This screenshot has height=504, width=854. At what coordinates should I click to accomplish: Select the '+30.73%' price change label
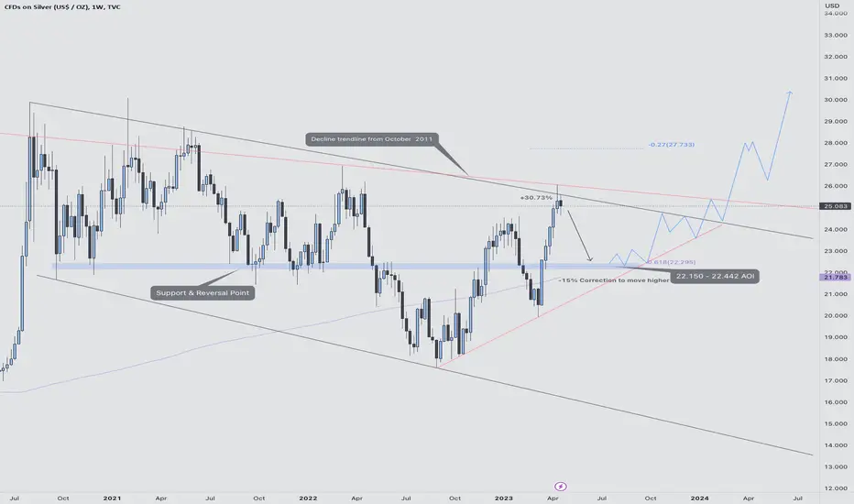pyautogui.click(x=536, y=197)
